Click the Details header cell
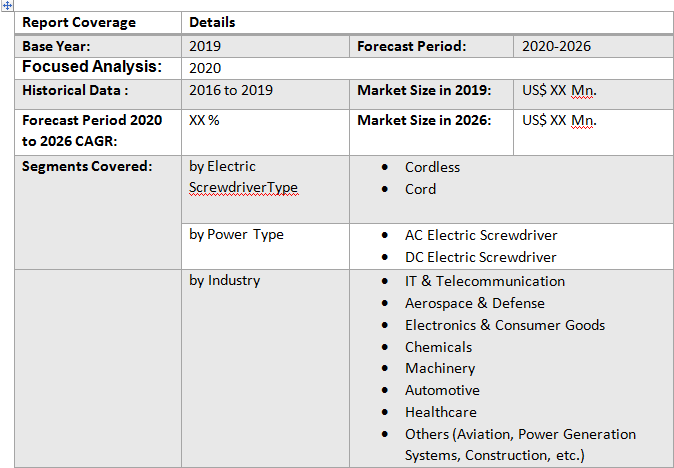This screenshot has width=674, height=468. point(212,22)
